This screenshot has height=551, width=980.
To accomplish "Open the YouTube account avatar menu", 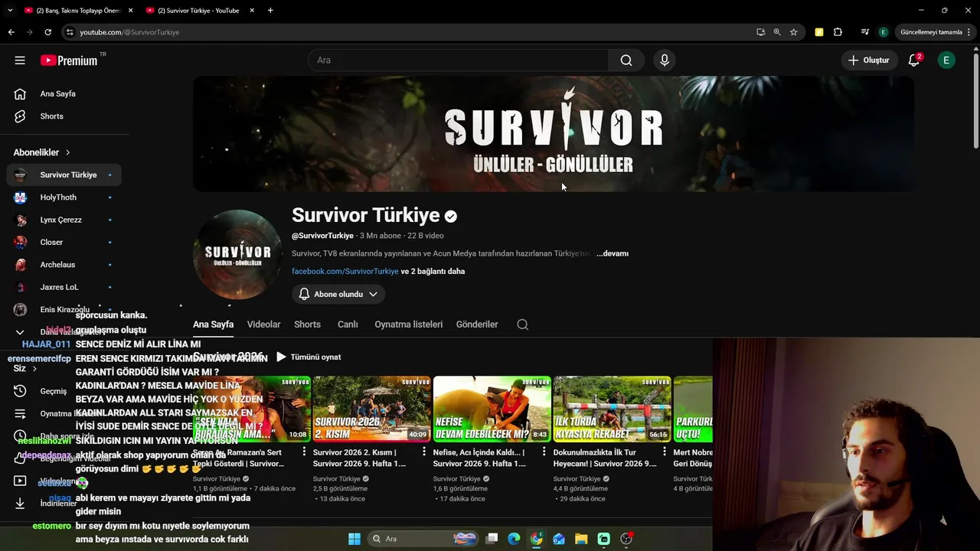I will tap(946, 60).
